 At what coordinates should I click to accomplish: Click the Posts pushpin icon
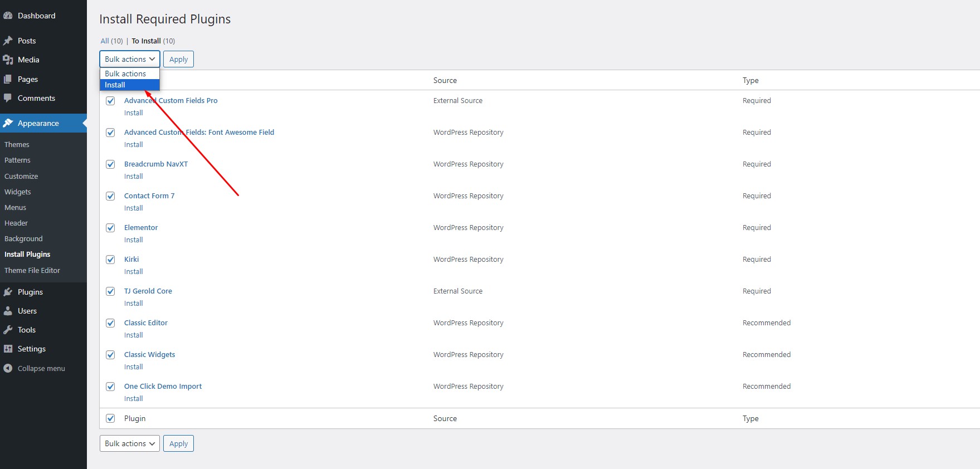pos(8,41)
